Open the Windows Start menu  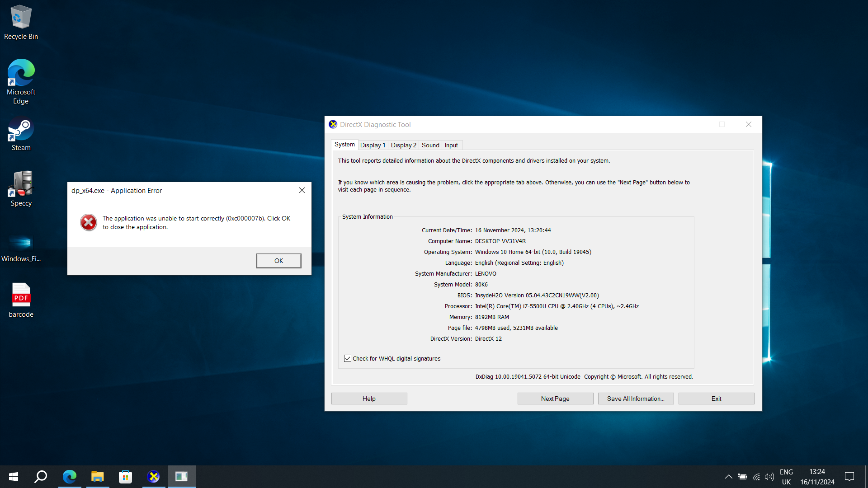point(14,477)
